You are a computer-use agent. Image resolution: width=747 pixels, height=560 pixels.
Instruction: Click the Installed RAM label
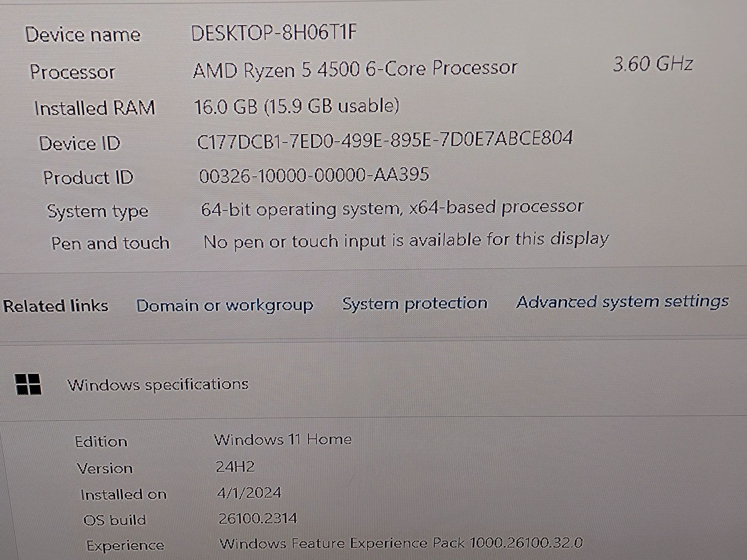pos(95,108)
